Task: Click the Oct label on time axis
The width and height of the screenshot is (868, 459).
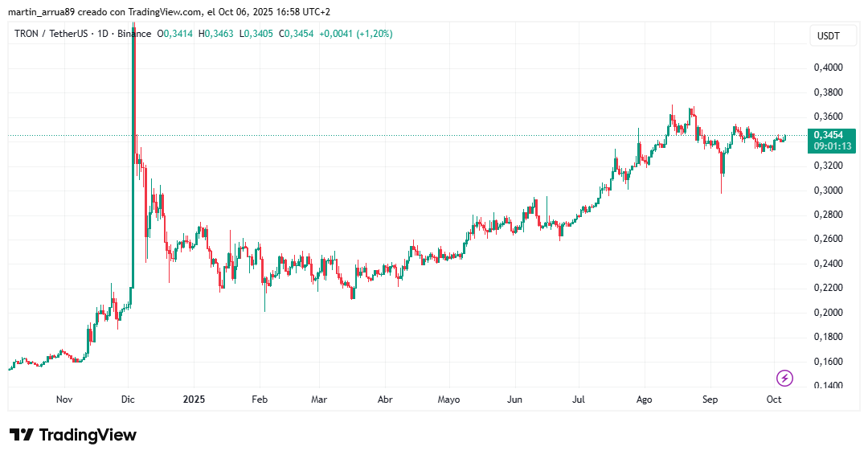Action: tap(774, 399)
